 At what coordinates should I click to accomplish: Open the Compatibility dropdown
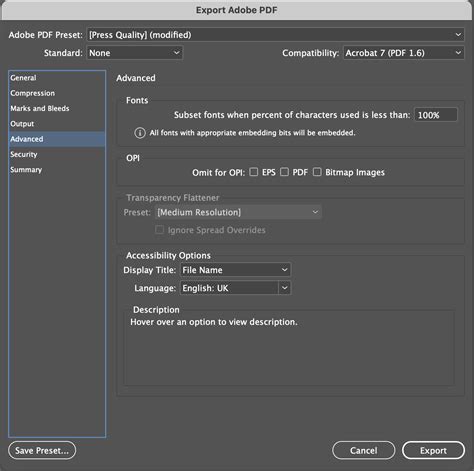tap(404, 53)
